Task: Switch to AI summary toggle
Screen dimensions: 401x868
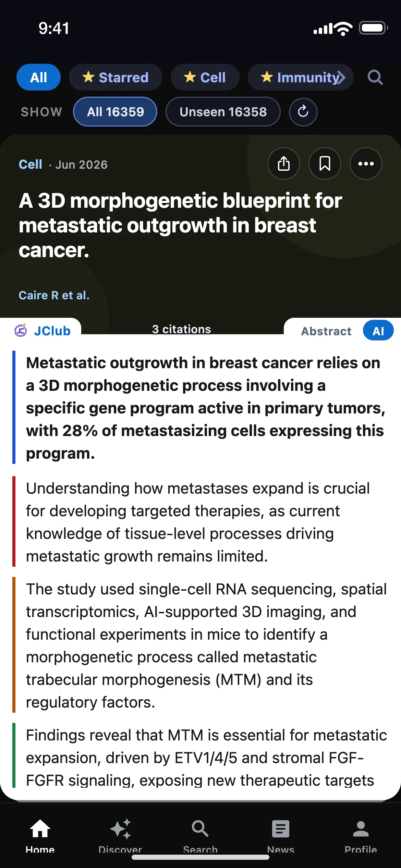Action: 378,330
